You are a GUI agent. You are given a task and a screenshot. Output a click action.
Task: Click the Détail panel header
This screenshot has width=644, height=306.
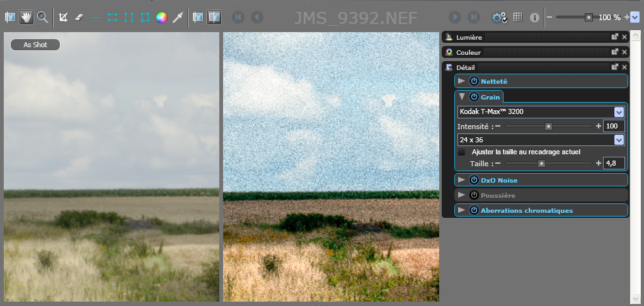tap(535, 67)
